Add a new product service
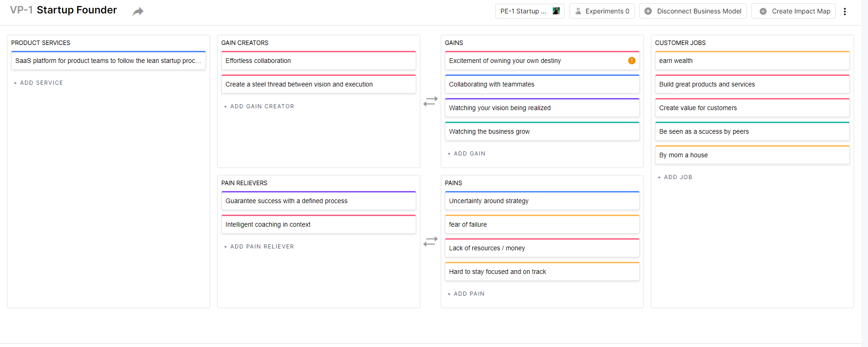Screen dimensions: 868x347 (38, 83)
